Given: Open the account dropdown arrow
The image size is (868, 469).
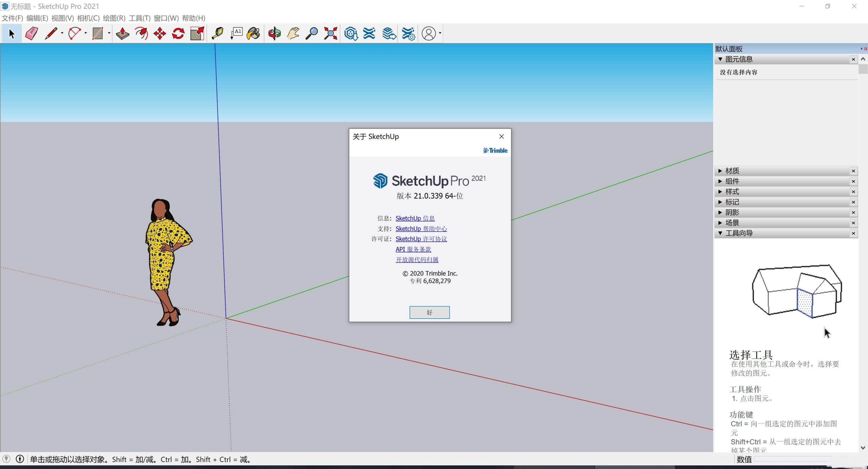Looking at the screenshot, I should coord(440,33).
